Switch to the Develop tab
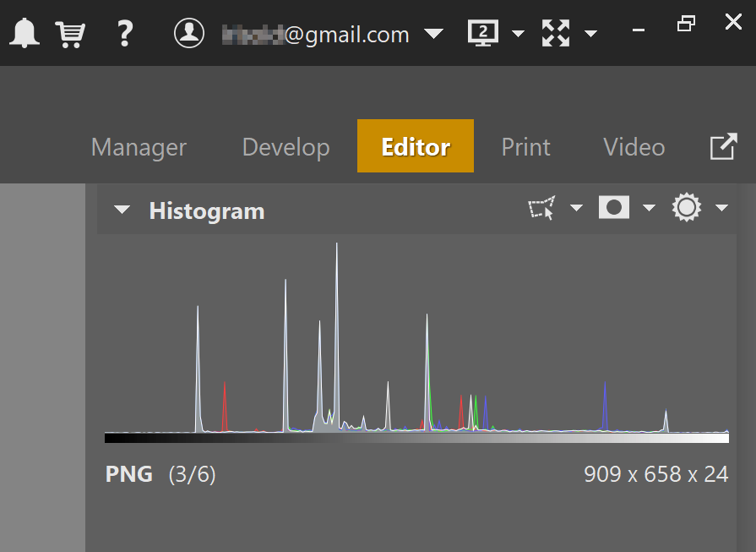 pos(286,146)
